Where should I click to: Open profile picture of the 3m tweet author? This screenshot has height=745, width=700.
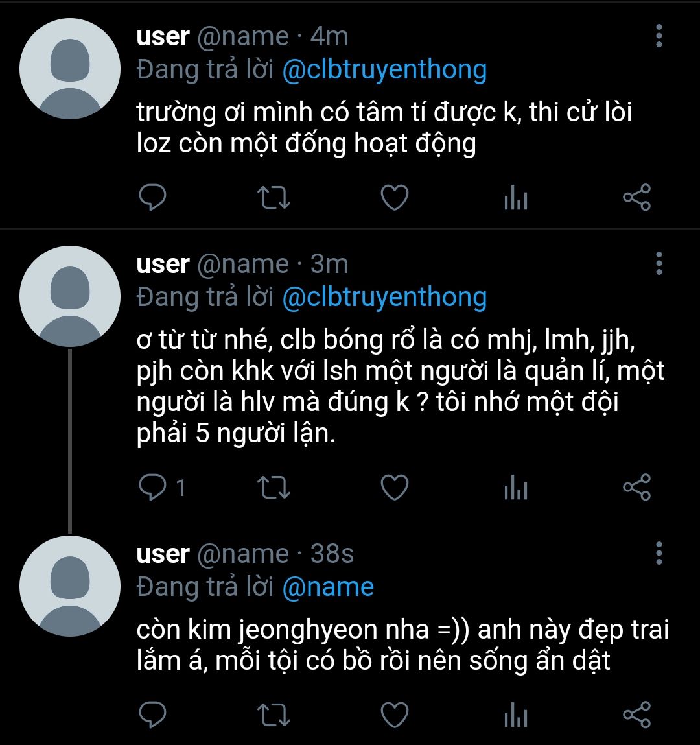70,296
